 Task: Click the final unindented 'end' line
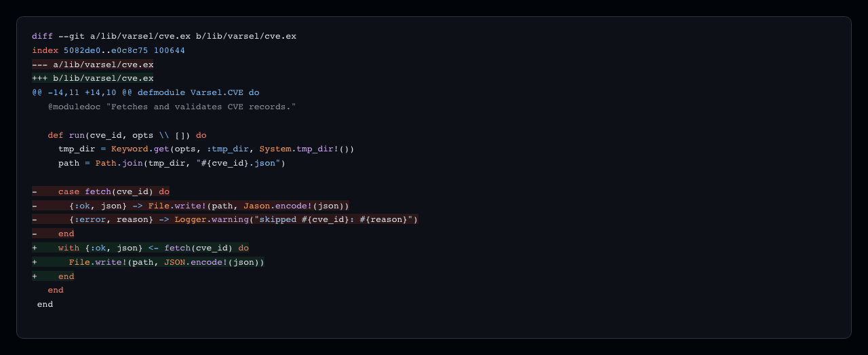click(45, 304)
